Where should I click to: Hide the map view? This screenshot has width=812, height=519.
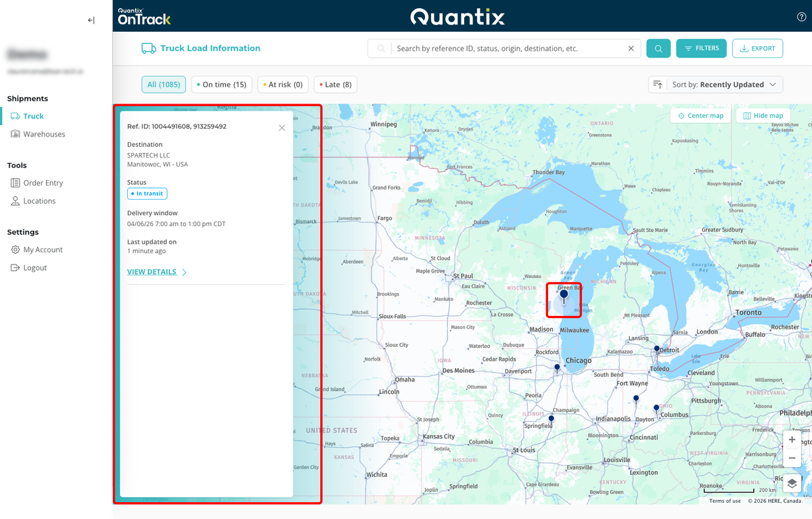[763, 116]
